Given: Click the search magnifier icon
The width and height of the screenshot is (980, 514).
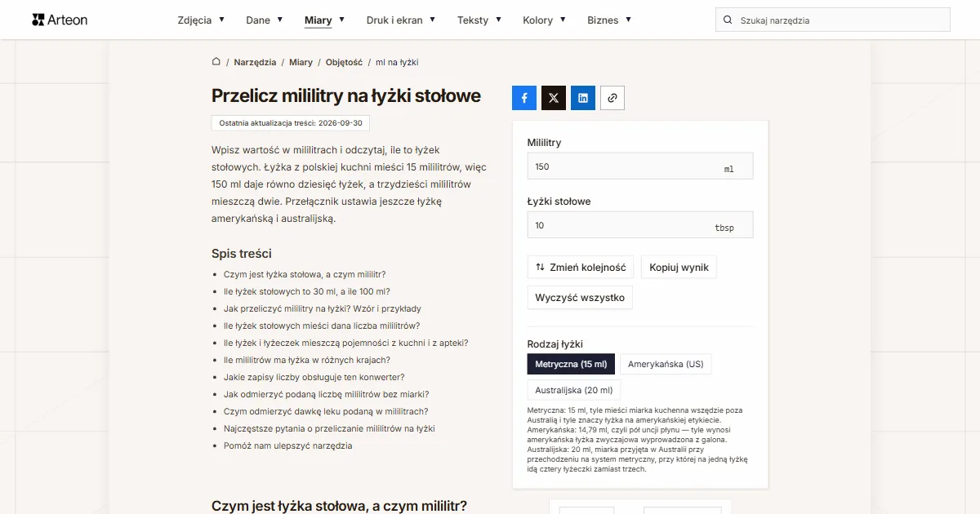Looking at the screenshot, I should point(728,20).
